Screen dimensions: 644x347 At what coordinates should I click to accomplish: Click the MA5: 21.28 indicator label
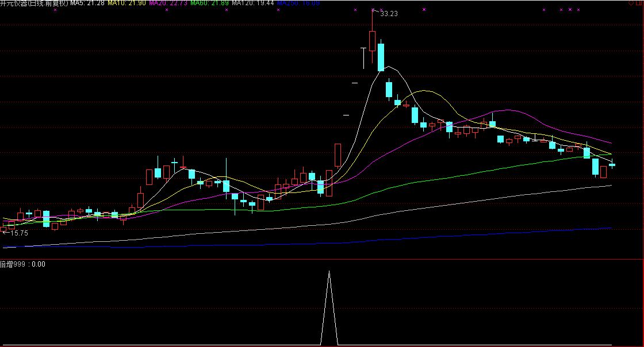click(x=87, y=3)
